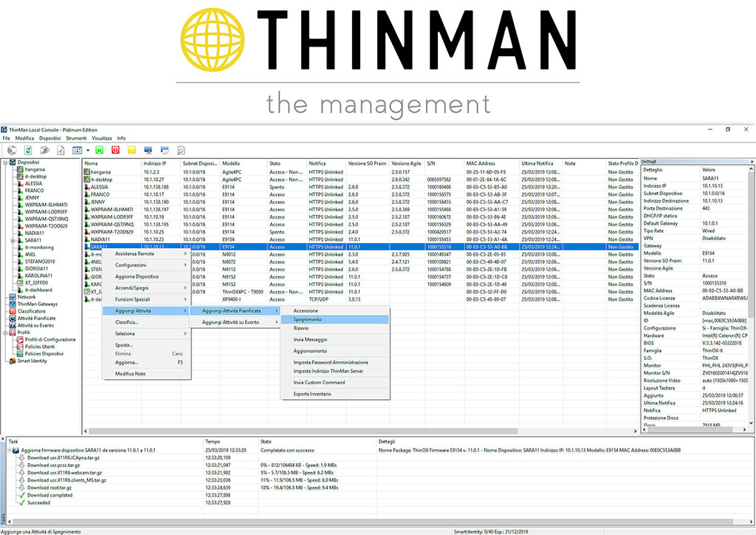Sort devices by Indirizzo IP column header
756x535 pixels.
(x=154, y=163)
